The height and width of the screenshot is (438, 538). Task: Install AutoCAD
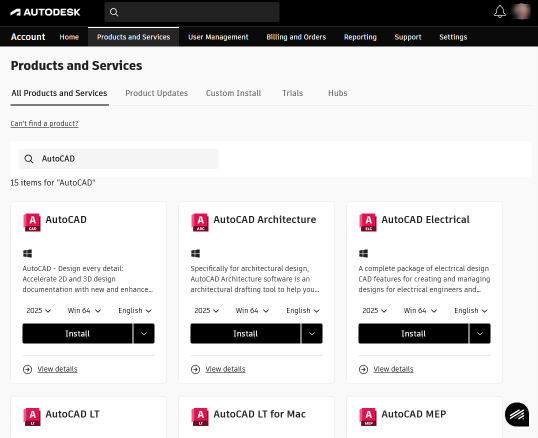click(x=77, y=333)
